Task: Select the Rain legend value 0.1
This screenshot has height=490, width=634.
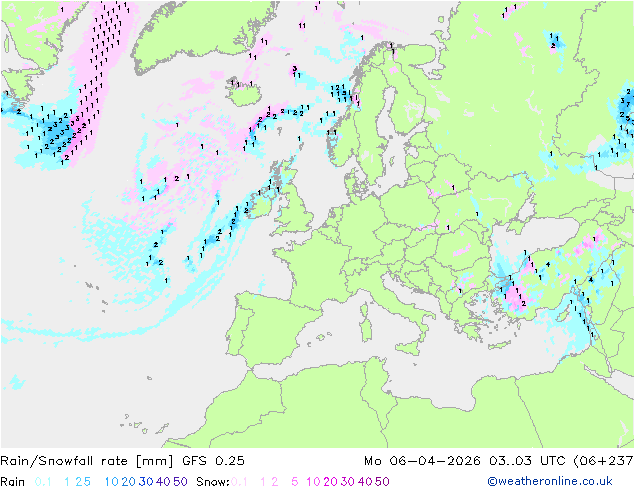Action: (x=43, y=482)
